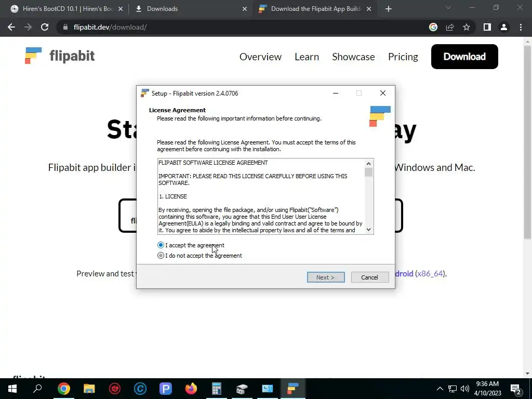Close the Hiren's BootCD tab

pos(121,9)
